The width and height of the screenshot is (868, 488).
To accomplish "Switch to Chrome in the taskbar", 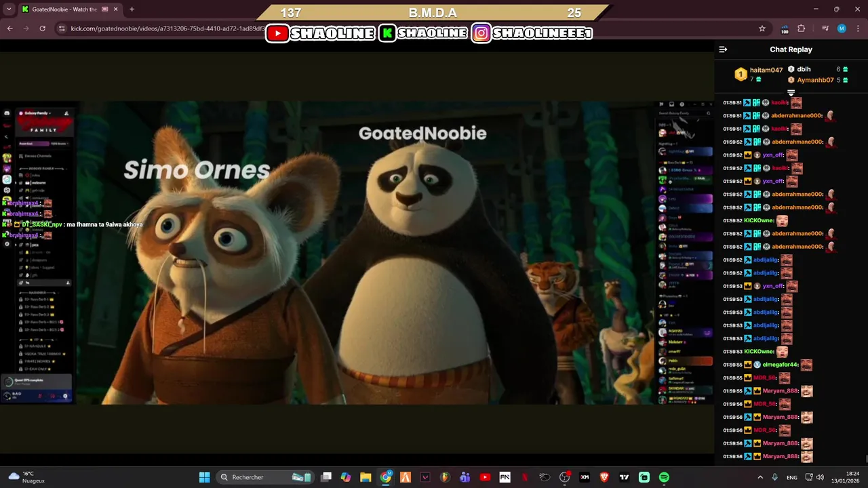I will [x=386, y=477].
